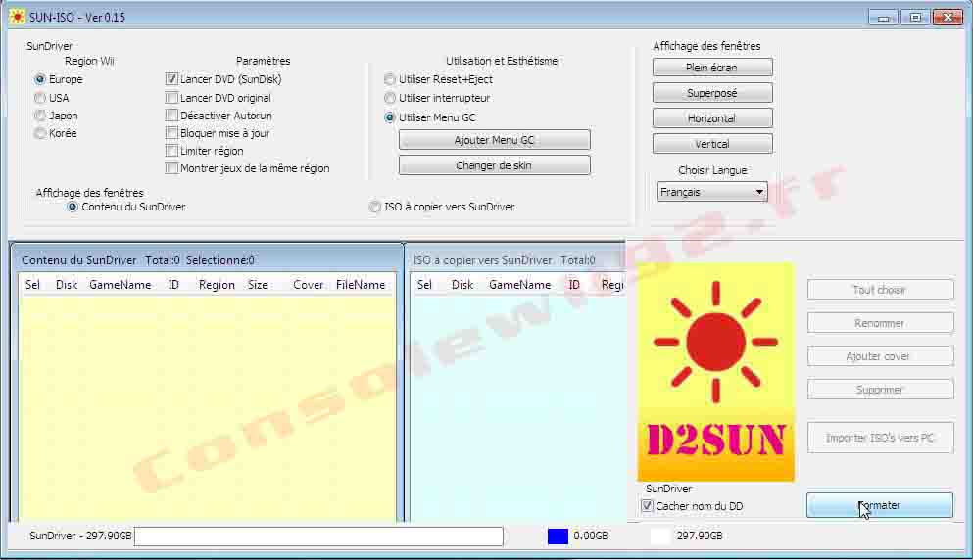This screenshot has height=560, width=973.
Task: Click the Ajouter cover button
Action: 880,356
